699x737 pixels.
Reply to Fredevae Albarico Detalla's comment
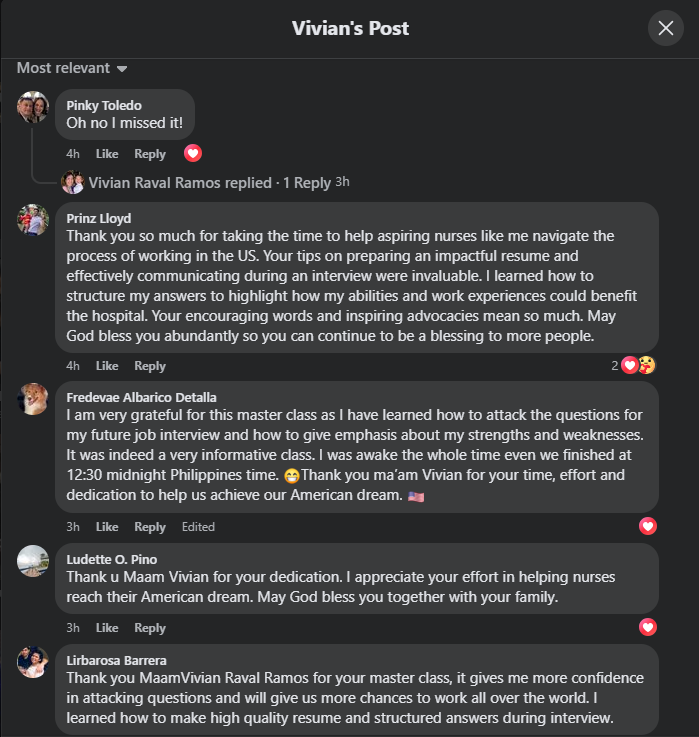tap(150, 527)
